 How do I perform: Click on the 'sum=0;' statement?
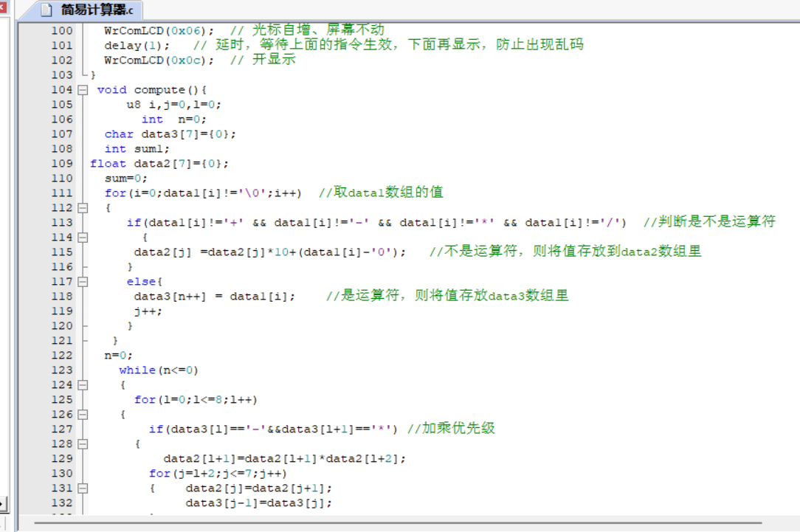tap(126, 179)
